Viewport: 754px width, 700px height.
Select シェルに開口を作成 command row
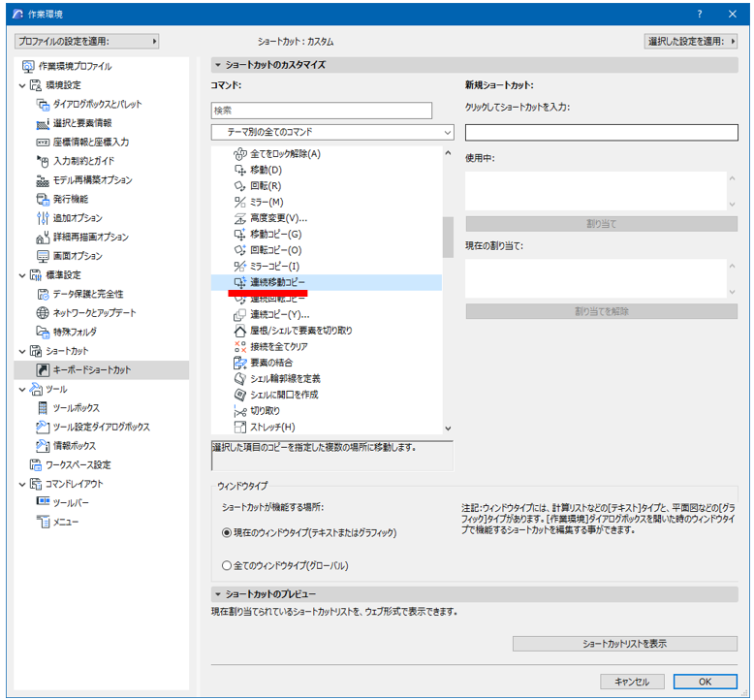click(x=327, y=395)
